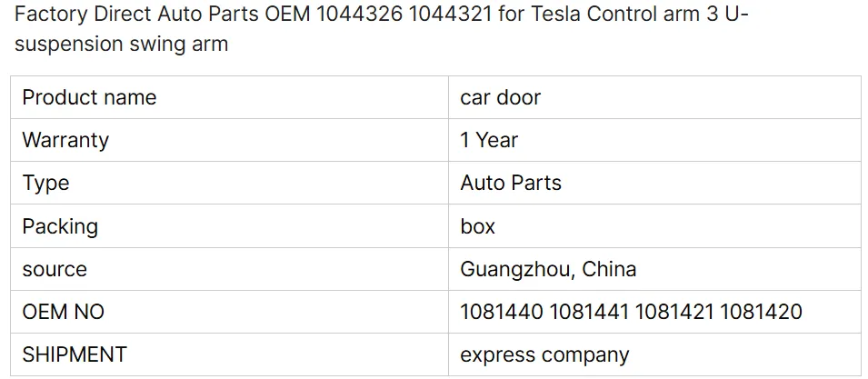Select the box packing value
868x379 pixels.
(x=478, y=226)
